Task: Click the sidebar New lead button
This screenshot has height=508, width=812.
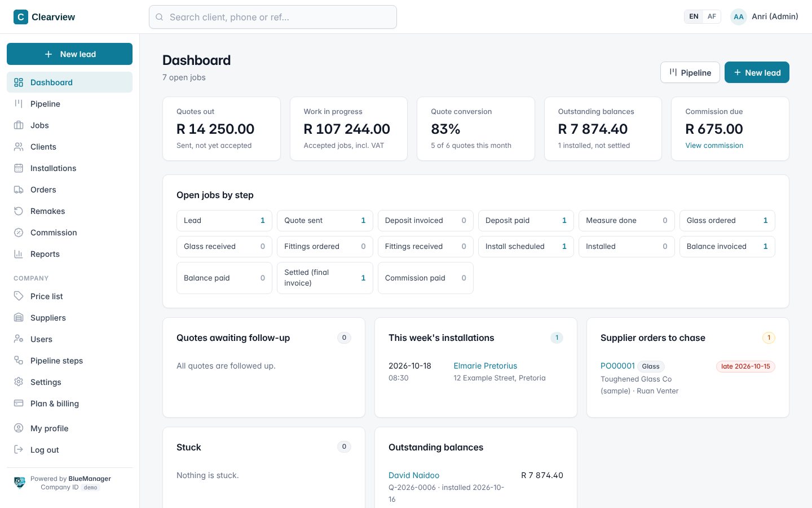Action: 69,54
